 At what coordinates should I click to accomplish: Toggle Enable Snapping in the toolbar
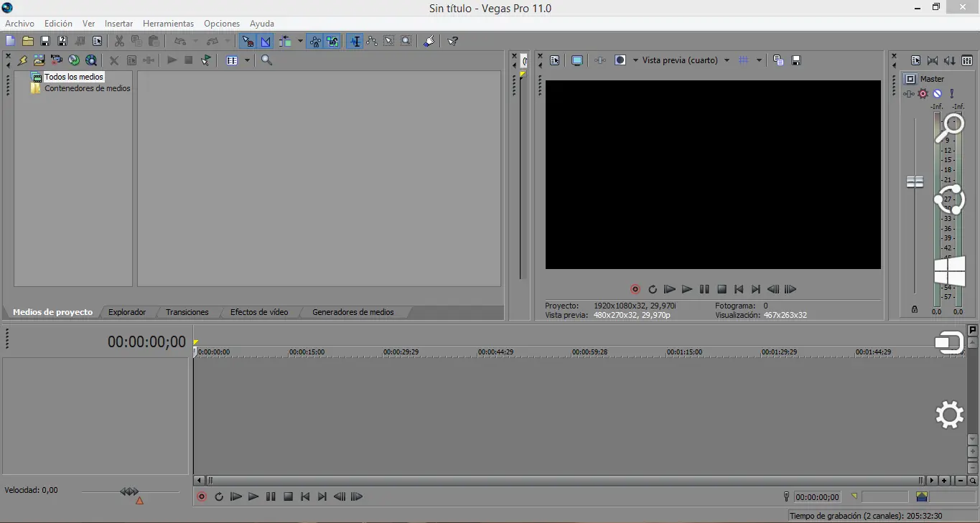247,41
